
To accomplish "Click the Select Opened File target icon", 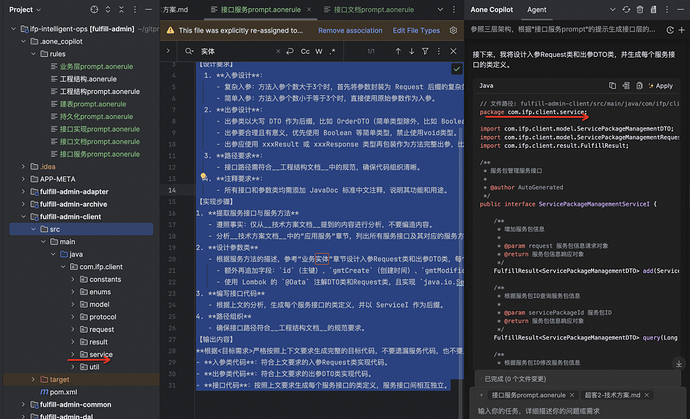I will coord(94,9).
